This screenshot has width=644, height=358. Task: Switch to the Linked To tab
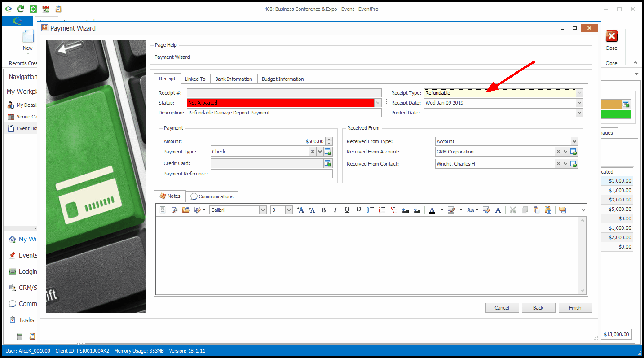[195, 79]
